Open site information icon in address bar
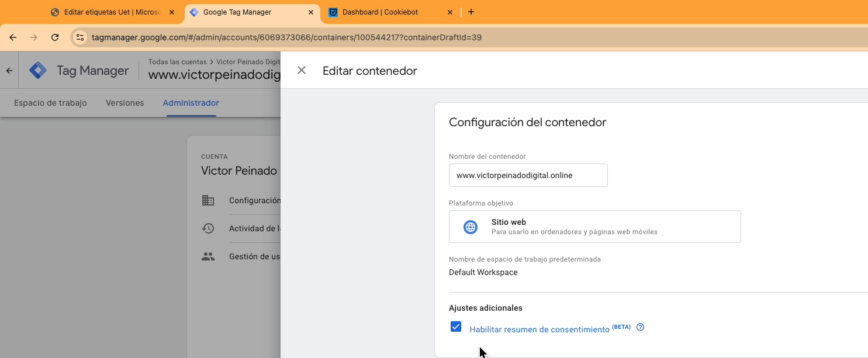Viewport: 868px width, 358px height. coord(81,37)
